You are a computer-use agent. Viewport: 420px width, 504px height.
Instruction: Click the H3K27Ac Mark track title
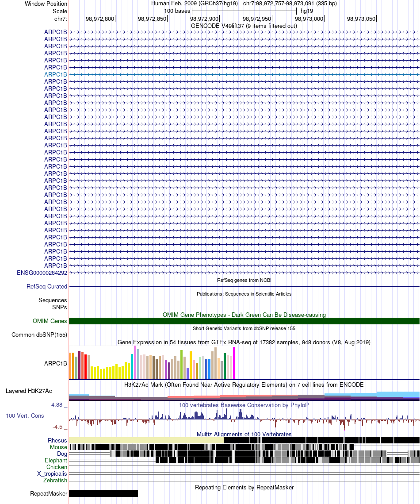[x=244, y=385]
